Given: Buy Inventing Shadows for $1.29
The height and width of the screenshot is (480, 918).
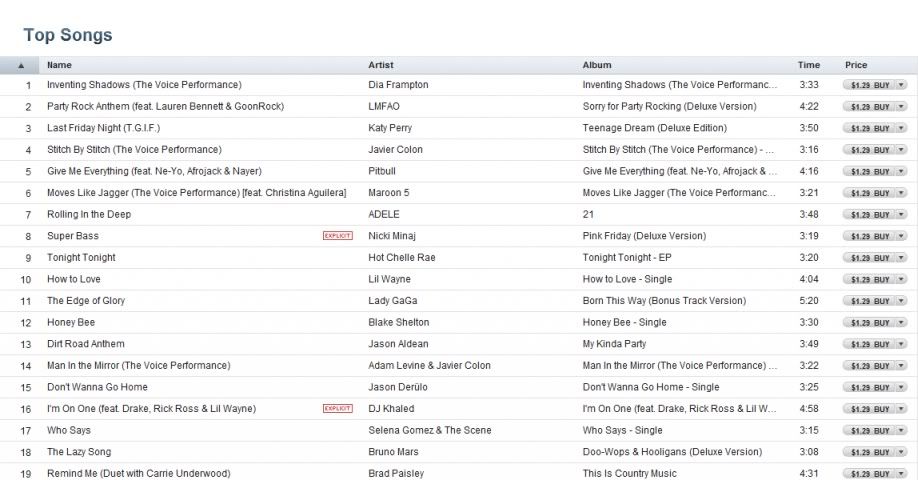Looking at the screenshot, I should (x=869, y=85).
